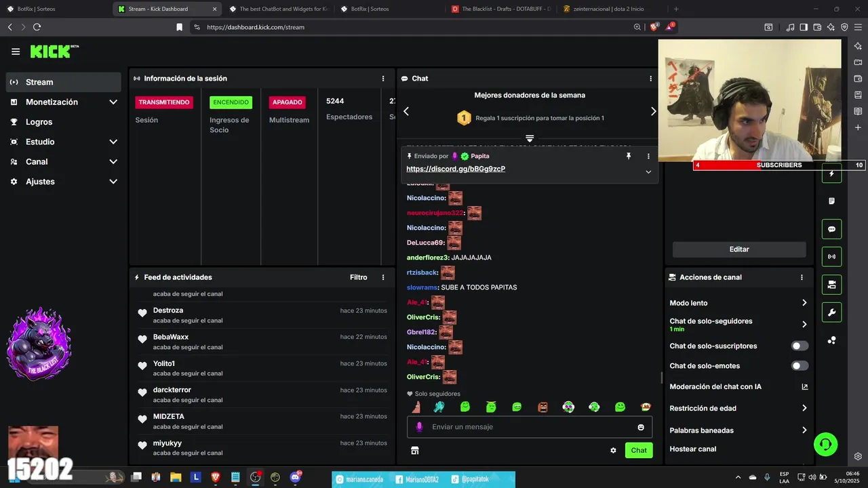
Task: Open Restricción de edad settings
Action: coord(738,409)
